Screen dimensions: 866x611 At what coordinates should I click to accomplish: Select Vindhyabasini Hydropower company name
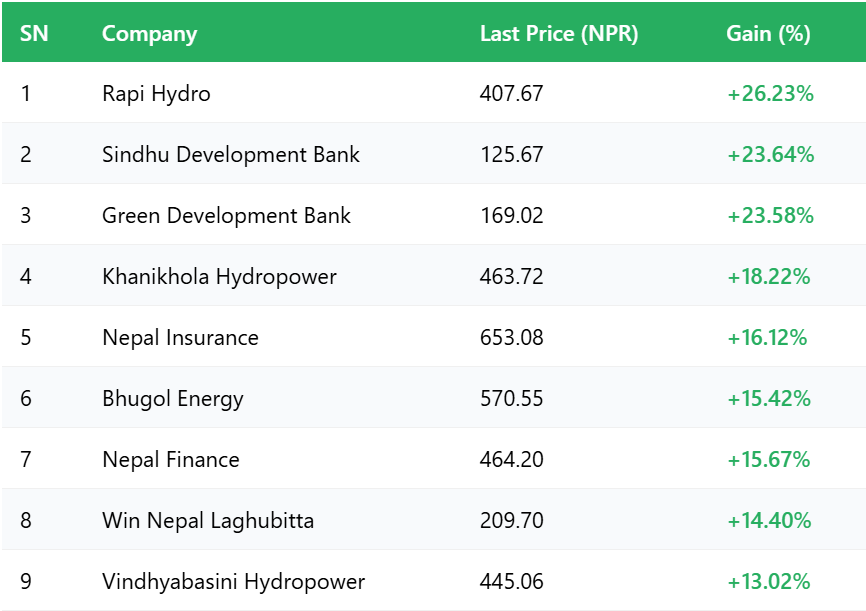(234, 582)
